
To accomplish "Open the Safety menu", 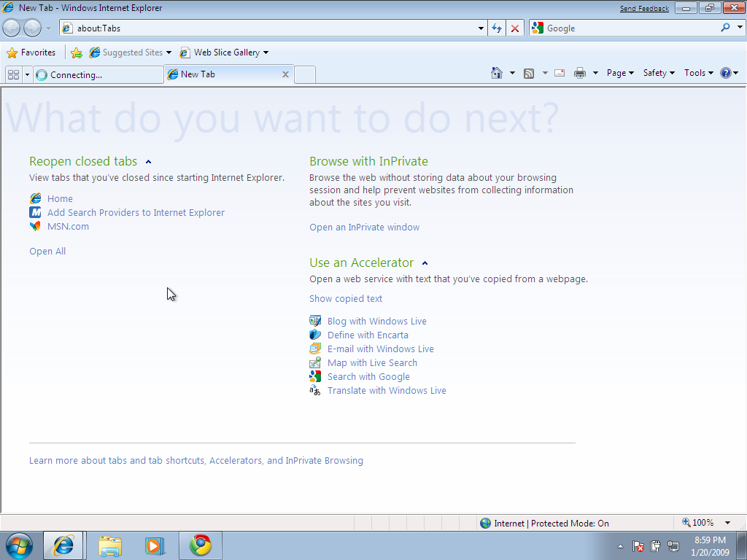I will [x=659, y=73].
